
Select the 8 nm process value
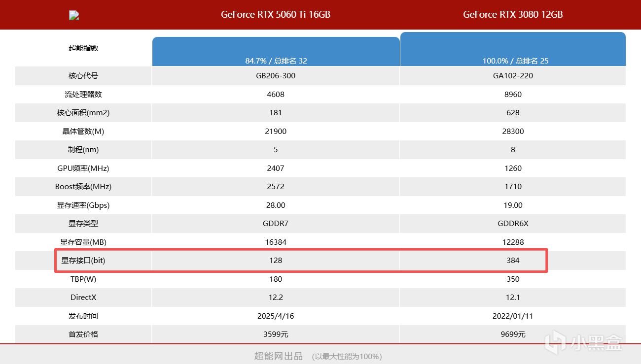pos(513,150)
